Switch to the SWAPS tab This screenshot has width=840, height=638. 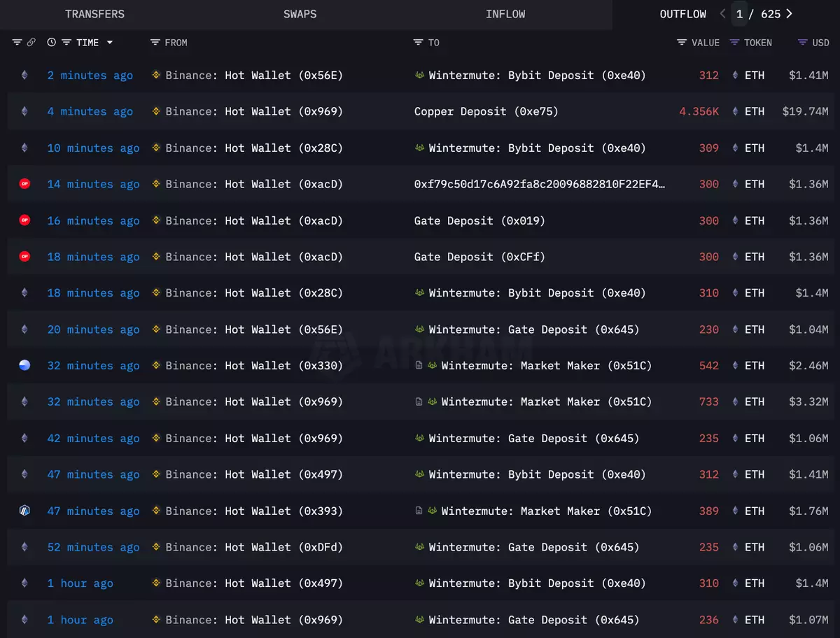(300, 14)
